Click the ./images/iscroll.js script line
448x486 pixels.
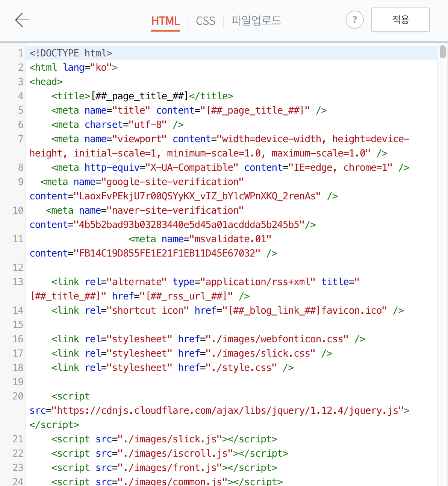pyautogui.click(x=170, y=453)
